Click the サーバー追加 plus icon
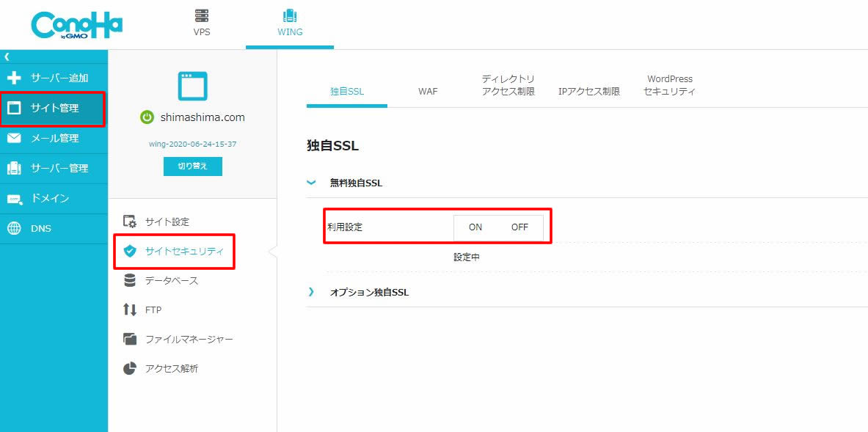This screenshot has height=432, width=868. (x=14, y=78)
